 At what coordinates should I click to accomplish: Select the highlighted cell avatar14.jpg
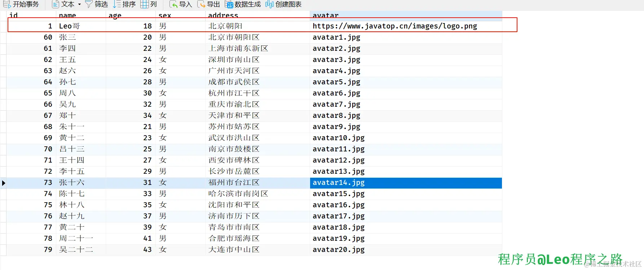coord(406,183)
